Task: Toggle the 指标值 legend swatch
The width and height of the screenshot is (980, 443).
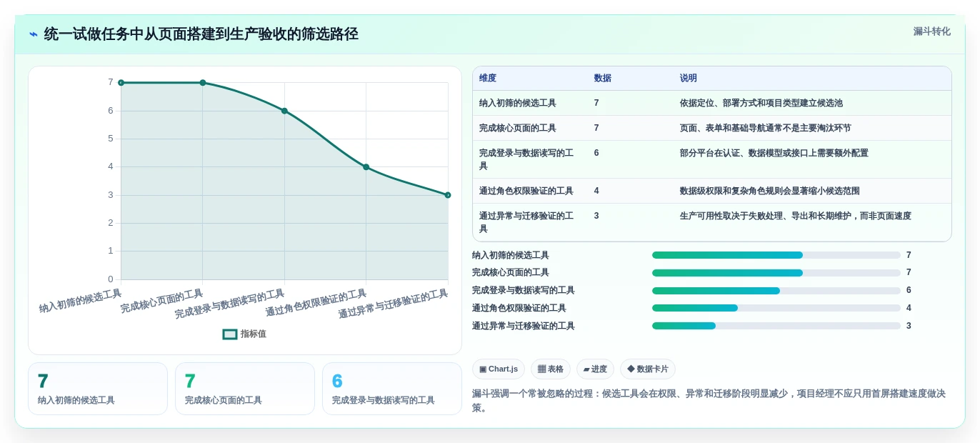Action: coord(230,334)
